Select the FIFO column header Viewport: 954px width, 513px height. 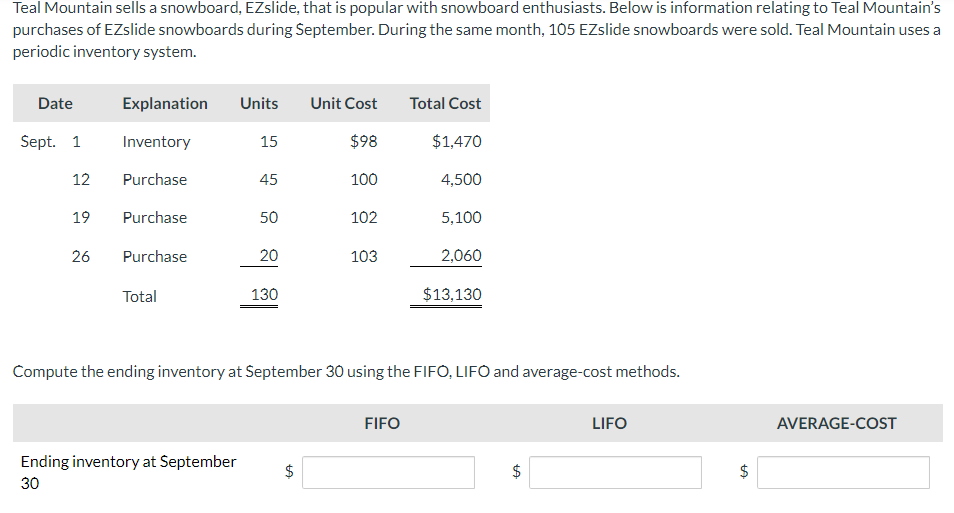(x=382, y=424)
